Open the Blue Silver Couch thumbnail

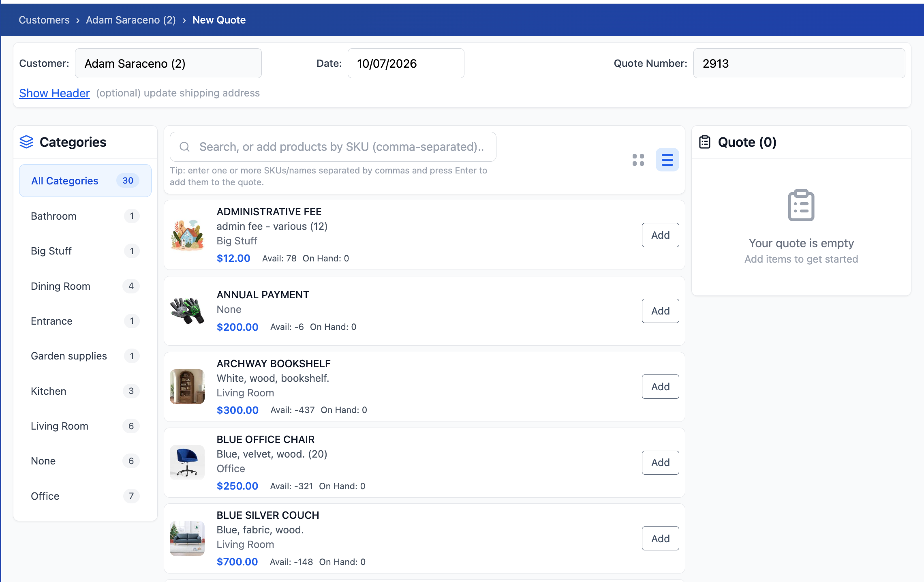pyautogui.click(x=187, y=538)
